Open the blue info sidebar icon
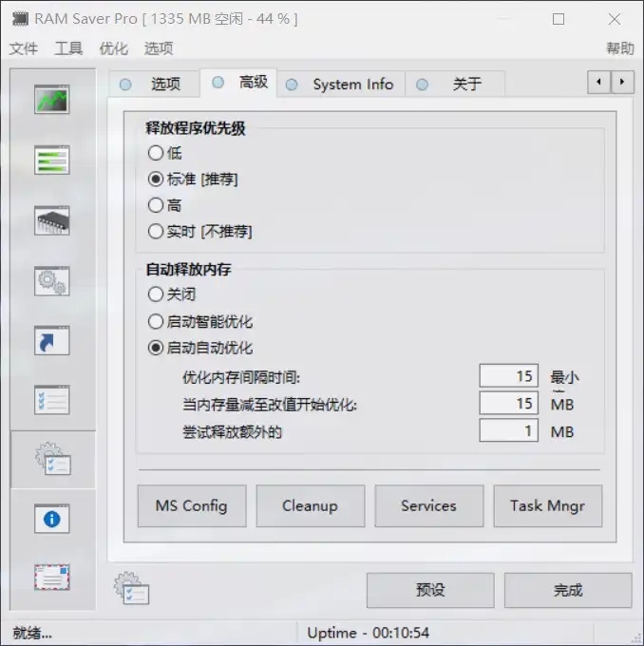Viewport: 644px width, 646px height. coord(52,519)
